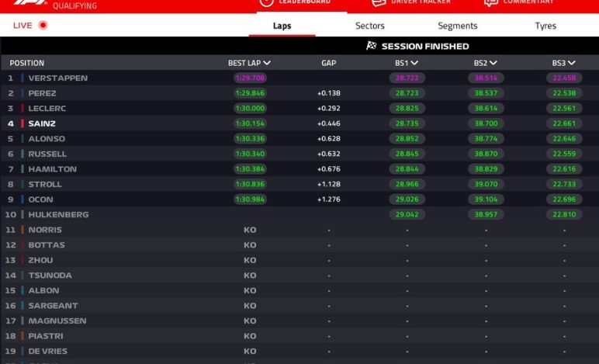This screenshot has height=364, width=599.
Task: Switch to the Tyres tab
Action: [x=545, y=26]
